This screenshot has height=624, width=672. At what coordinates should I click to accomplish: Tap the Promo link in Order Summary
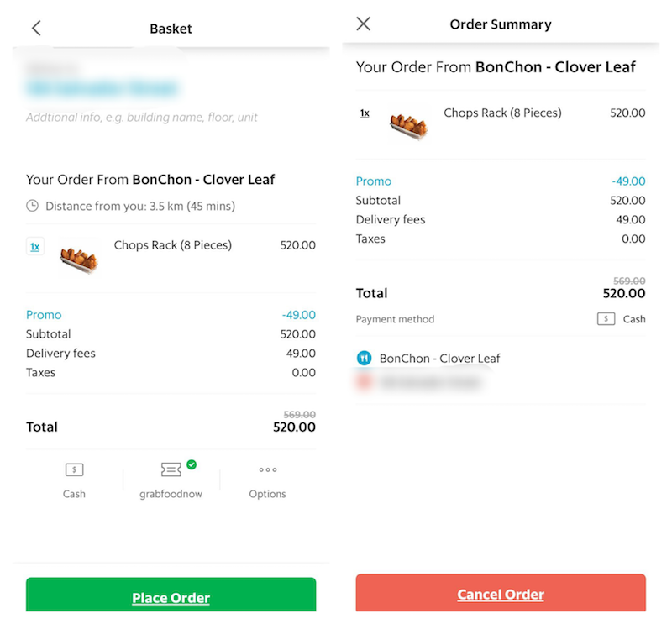click(374, 181)
